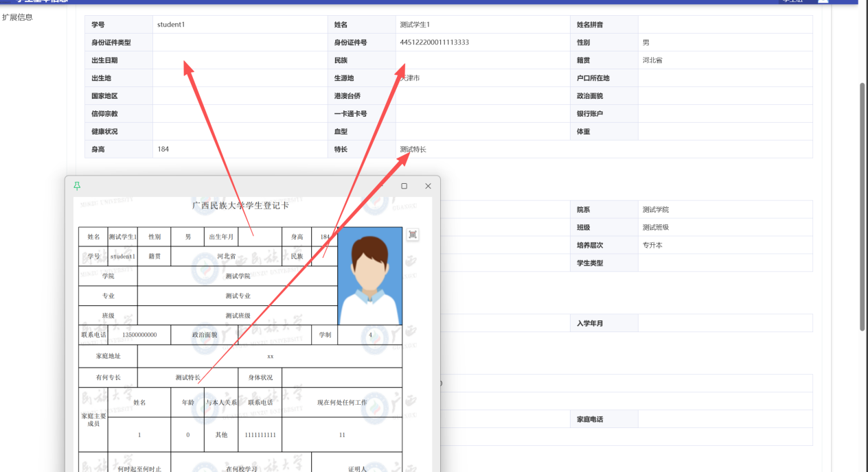
Task: Click the 籍贯 value 河北省 in the info table
Action: [652, 60]
